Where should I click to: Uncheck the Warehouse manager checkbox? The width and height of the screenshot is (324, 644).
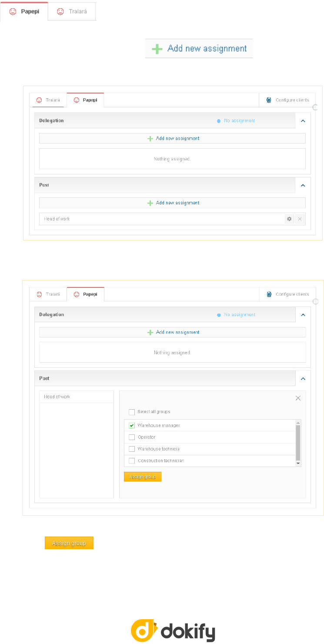[132, 425]
